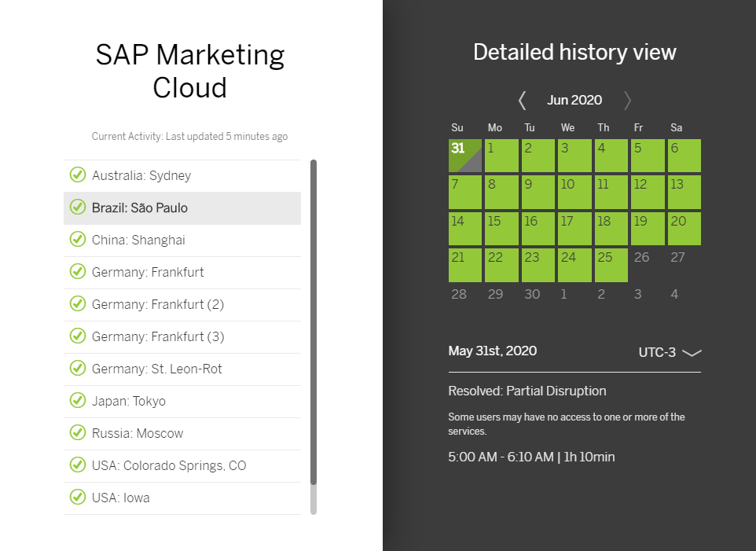Select the Germany: Frankfurt (3) data center
The image size is (756, 551).
(182, 337)
